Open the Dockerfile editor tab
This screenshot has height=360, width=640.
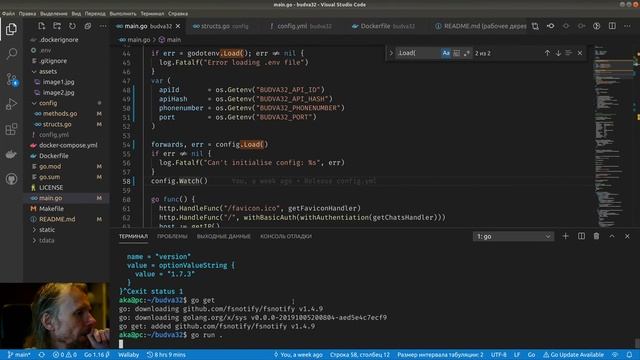(384, 26)
